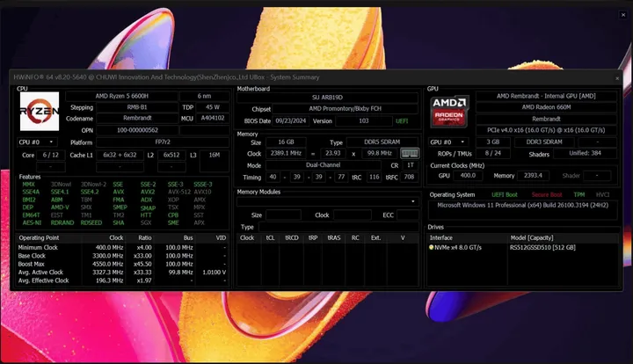Click the A404102 MCU value

213,118
